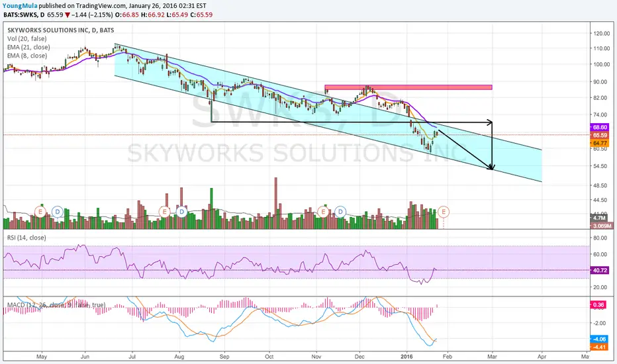Open the D dividend marker in early August
This screenshot has height=364, width=617.
(181, 212)
